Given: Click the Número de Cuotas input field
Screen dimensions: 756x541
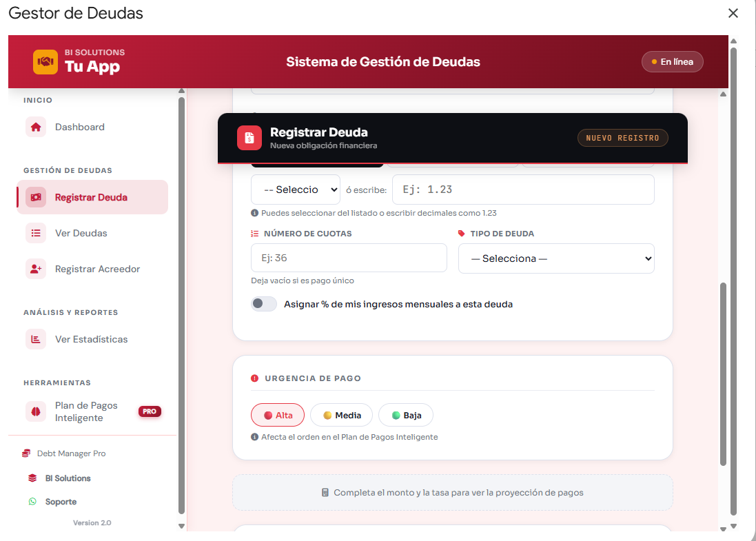Looking at the screenshot, I should 349,258.
